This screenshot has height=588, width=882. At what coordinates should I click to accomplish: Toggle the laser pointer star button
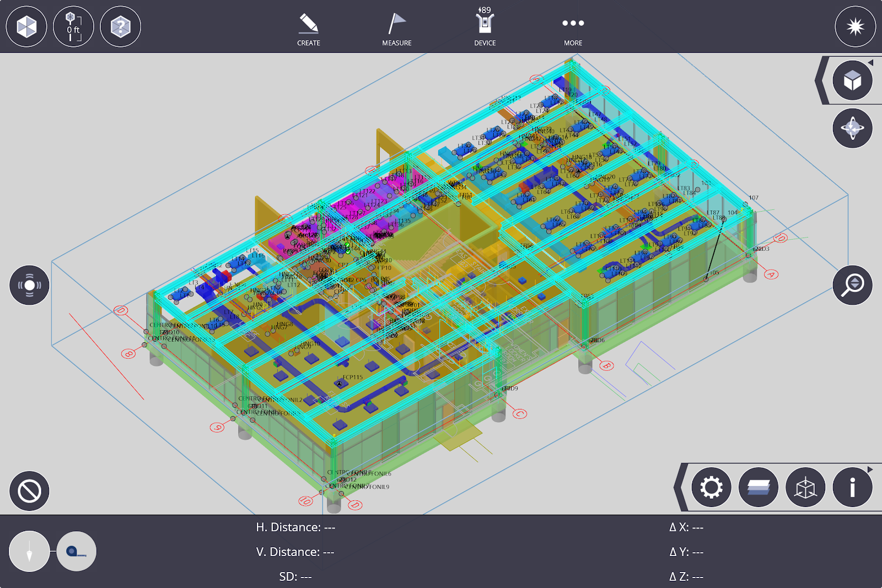[x=855, y=26]
